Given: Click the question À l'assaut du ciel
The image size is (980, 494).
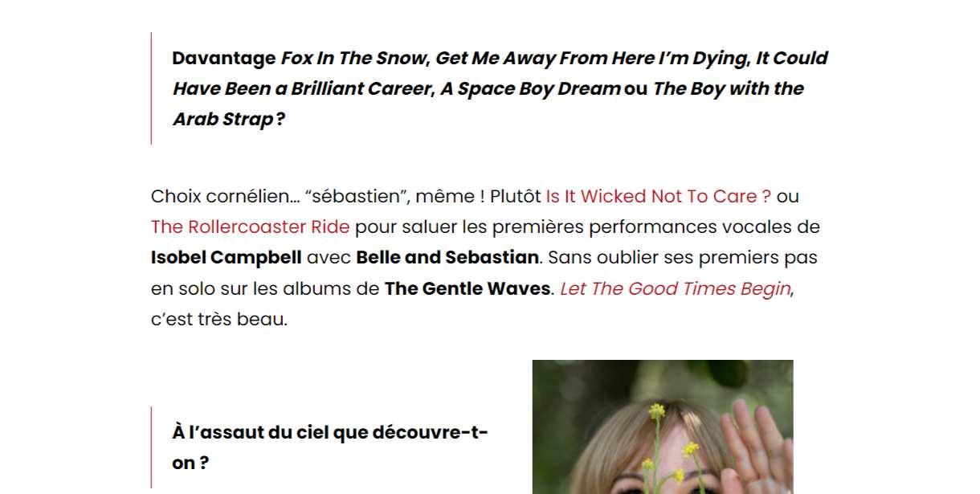Looking at the screenshot, I should [x=330, y=447].
